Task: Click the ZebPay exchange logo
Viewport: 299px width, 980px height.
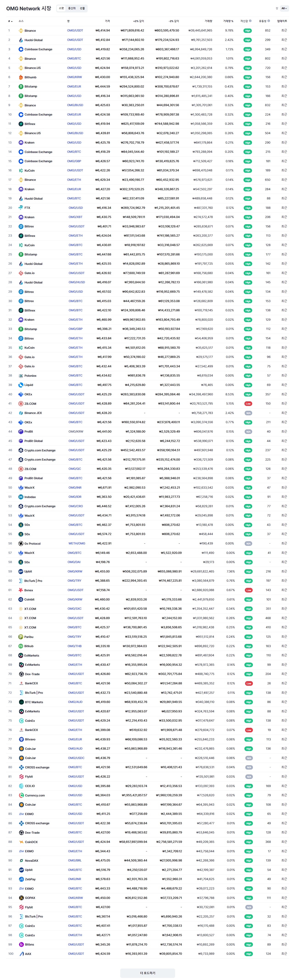Action: (21, 879)
